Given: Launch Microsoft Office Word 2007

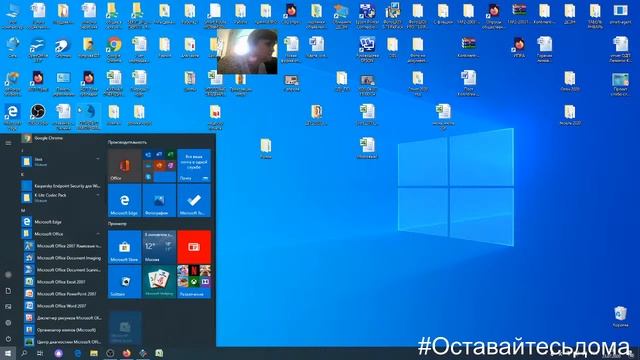Looking at the screenshot, I should 62,306.
